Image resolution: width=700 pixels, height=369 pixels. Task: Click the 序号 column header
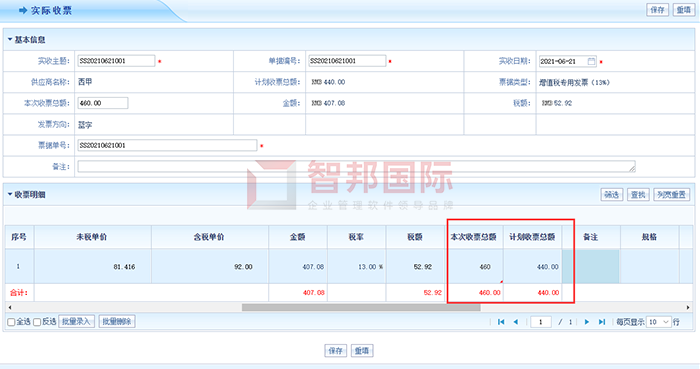(x=19, y=237)
